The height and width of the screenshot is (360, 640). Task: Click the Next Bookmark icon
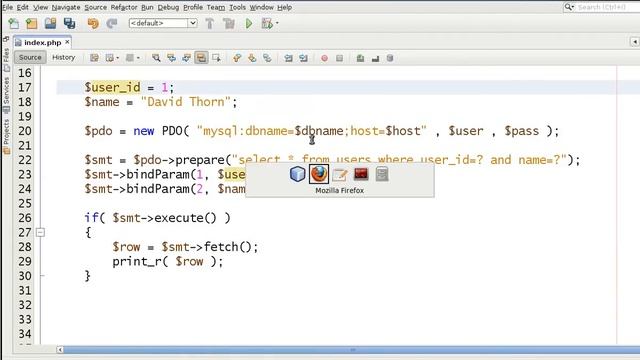pyautogui.click(x=252, y=58)
